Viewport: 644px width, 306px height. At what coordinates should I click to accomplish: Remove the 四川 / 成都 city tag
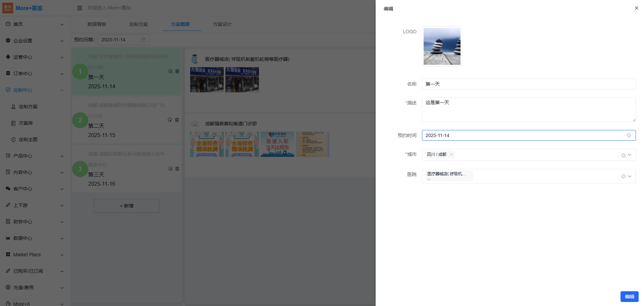pos(451,155)
